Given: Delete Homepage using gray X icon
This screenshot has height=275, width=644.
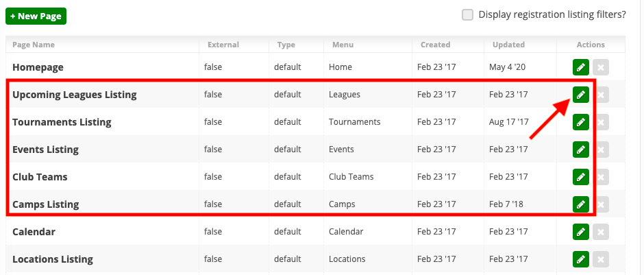Looking at the screenshot, I should pos(600,67).
